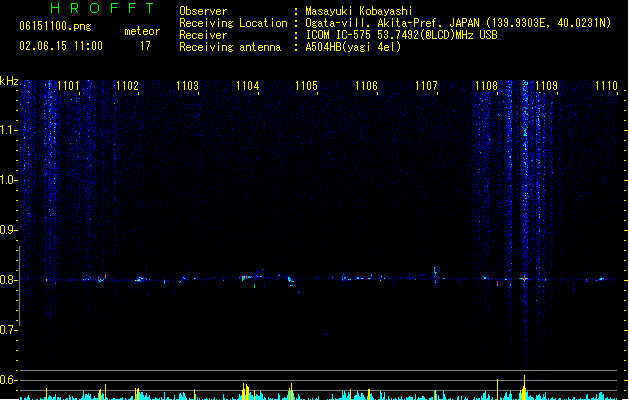Click the 1109 time marker
This screenshot has height=400, width=629.
tap(546, 86)
